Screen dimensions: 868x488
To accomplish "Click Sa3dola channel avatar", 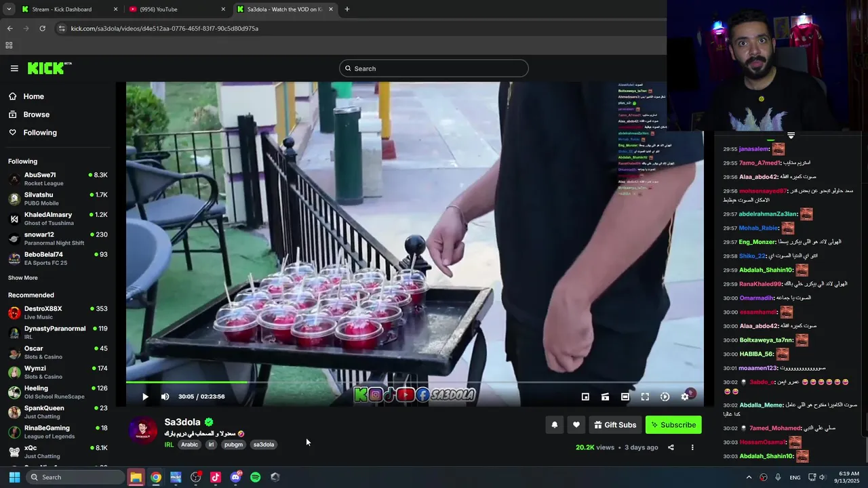I will (x=143, y=431).
